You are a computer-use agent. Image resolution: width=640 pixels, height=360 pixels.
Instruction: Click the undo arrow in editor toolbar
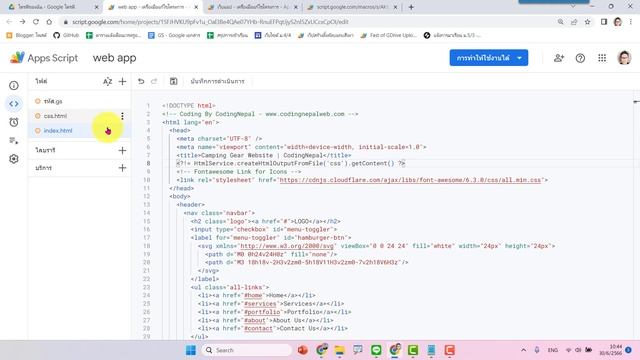[x=141, y=81]
